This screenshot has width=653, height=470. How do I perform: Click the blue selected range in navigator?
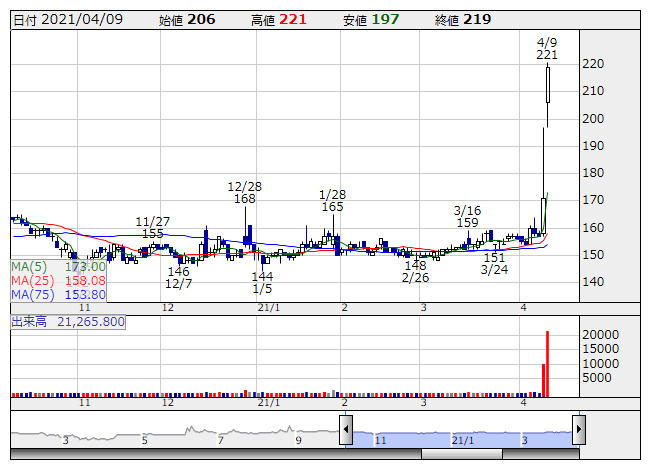(x=460, y=435)
